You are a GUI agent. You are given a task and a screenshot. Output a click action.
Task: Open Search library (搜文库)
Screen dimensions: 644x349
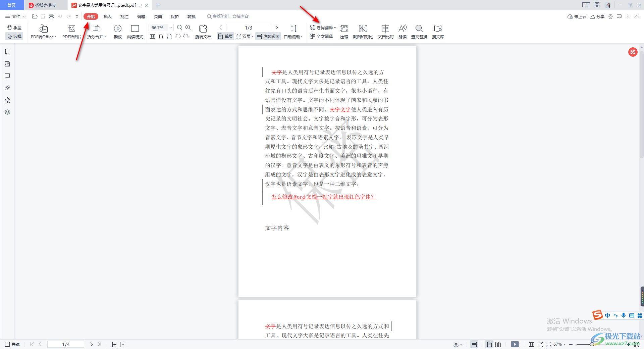438,32
